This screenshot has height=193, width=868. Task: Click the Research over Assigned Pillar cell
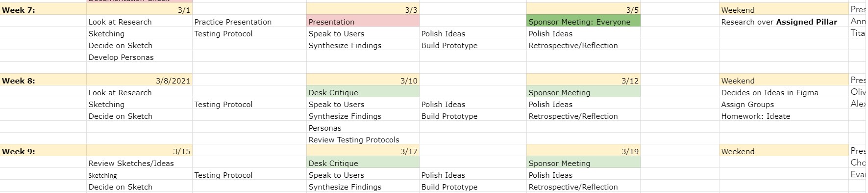(784, 22)
